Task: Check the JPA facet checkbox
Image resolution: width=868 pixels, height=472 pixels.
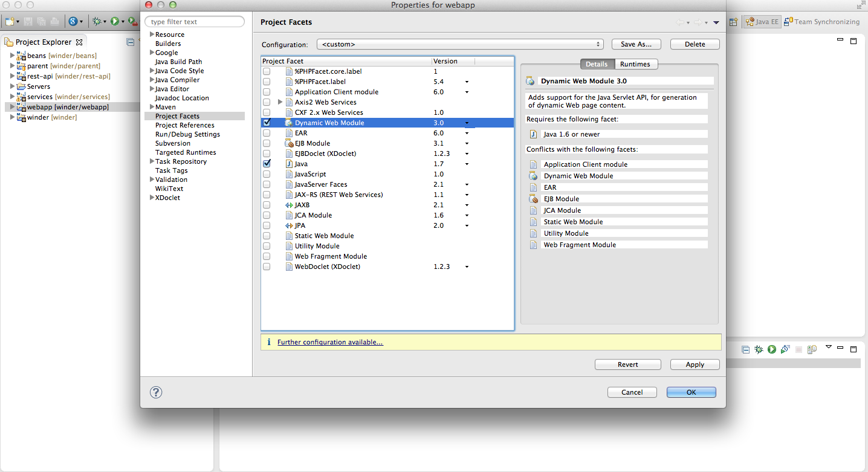Action: (267, 225)
